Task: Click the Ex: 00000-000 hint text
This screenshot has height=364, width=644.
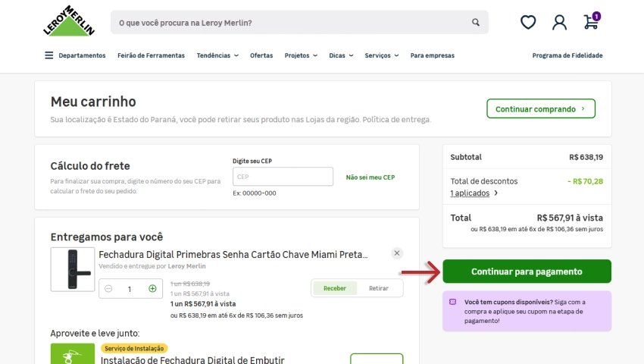Action: coord(255,193)
